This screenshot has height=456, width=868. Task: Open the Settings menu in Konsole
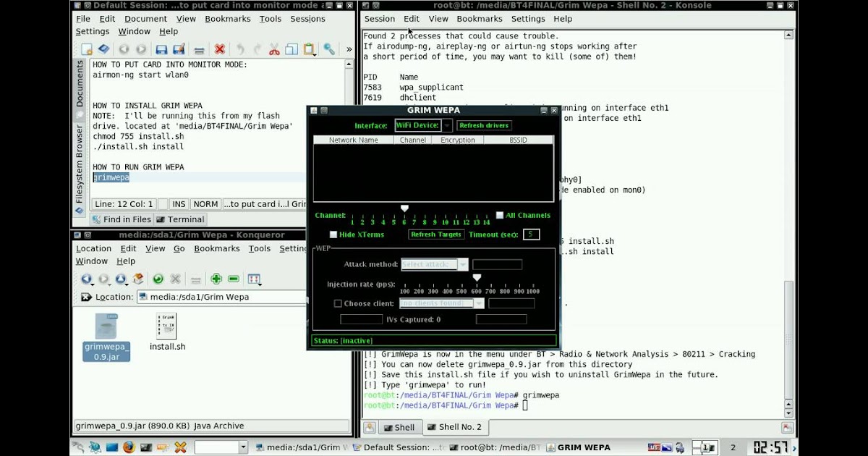(x=528, y=19)
